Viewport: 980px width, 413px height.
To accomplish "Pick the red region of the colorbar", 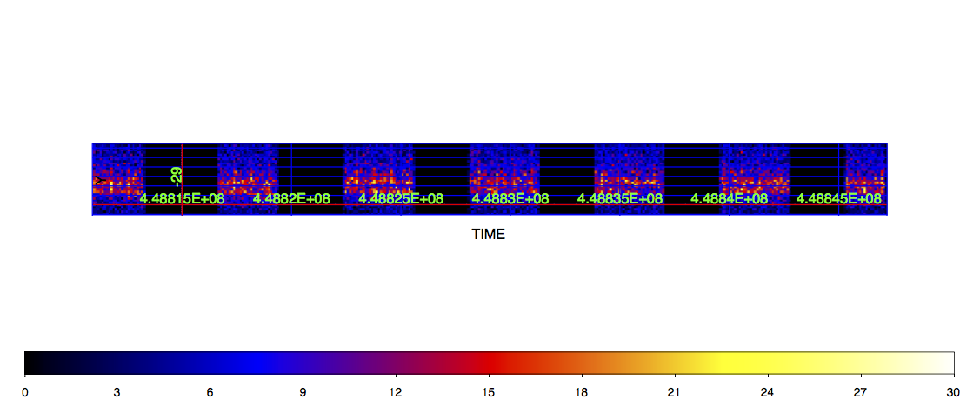I will pyautogui.click(x=490, y=363).
